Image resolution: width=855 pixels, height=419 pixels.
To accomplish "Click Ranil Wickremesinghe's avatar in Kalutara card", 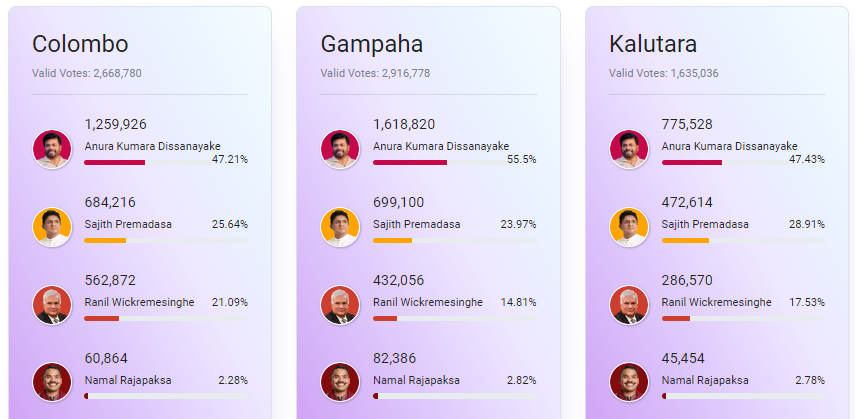I will [x=628, y=305].
